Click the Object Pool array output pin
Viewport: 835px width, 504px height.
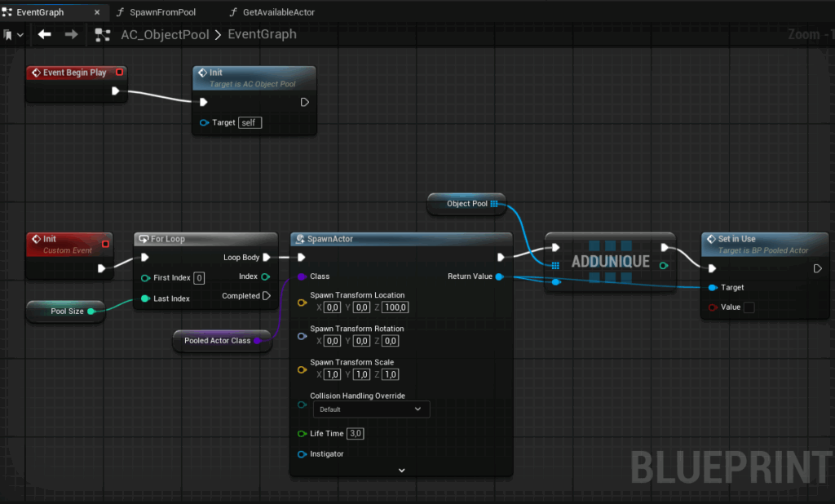coord(494,204)
